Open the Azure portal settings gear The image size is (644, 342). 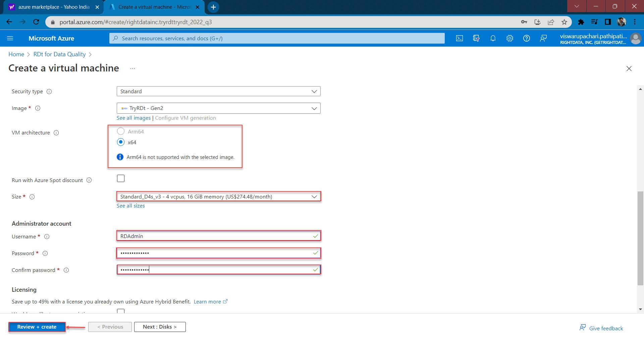pyautogui.click(x=509, y=38)
